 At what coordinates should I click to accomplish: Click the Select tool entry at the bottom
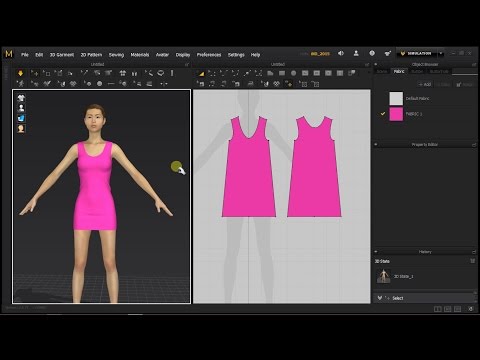pos(397,298)
